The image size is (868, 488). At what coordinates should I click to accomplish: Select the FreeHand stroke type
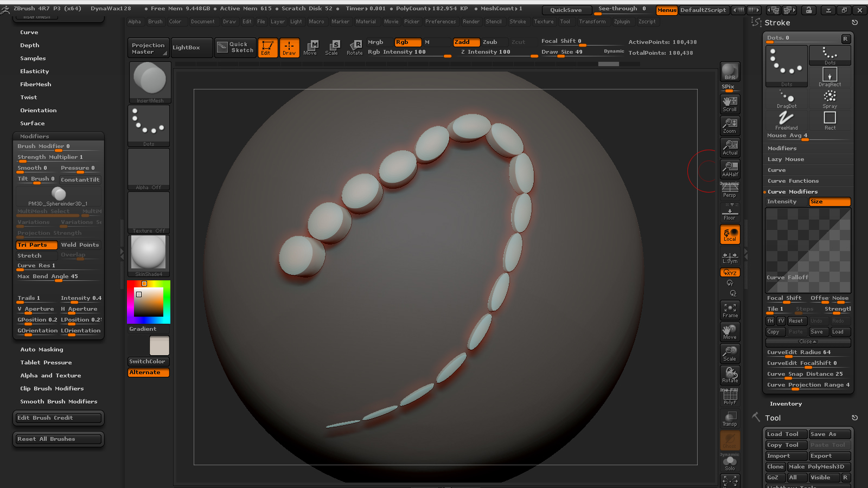click(787, 120)
